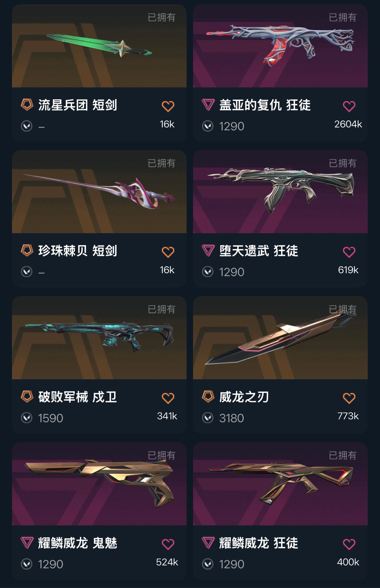Click the heart icon for 威龙之刃
The width and height of the screenshot is (380, 588).
(x=349, y=398)
